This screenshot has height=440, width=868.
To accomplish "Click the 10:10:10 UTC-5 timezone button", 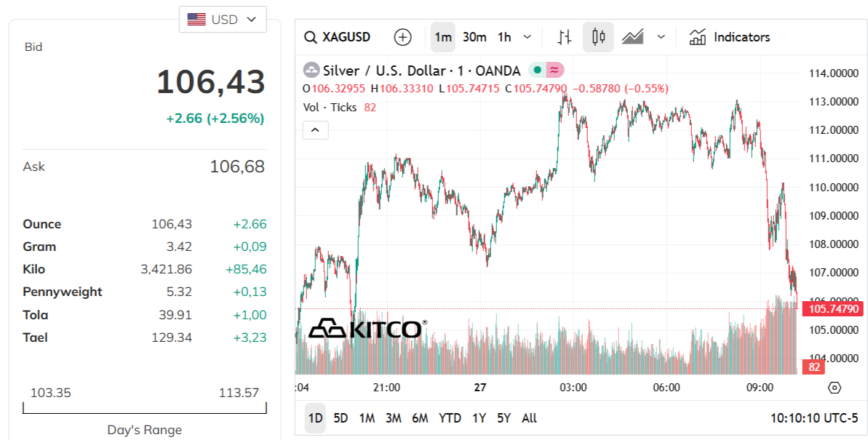I will pyautogui.click(x=814, y=418).
